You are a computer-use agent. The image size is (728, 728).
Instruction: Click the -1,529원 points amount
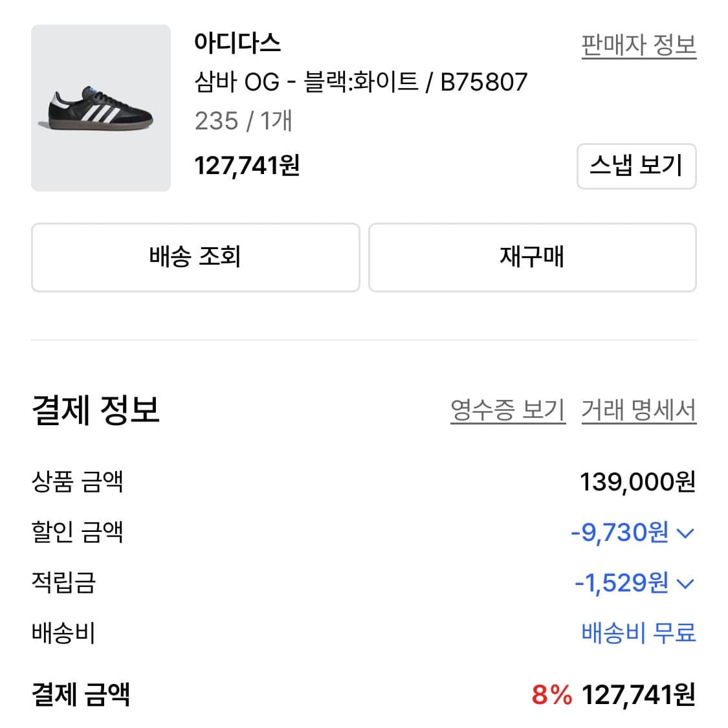[621, 583]
